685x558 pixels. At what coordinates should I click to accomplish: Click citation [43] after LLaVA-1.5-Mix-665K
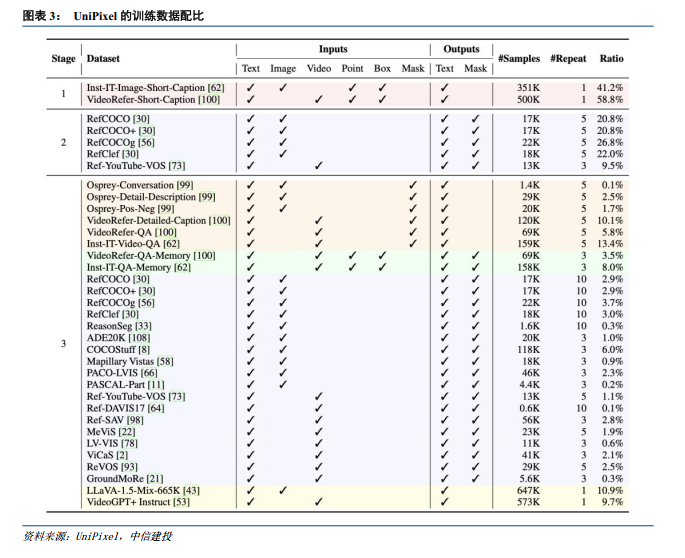pyautogui.click(x=190, y=490)
